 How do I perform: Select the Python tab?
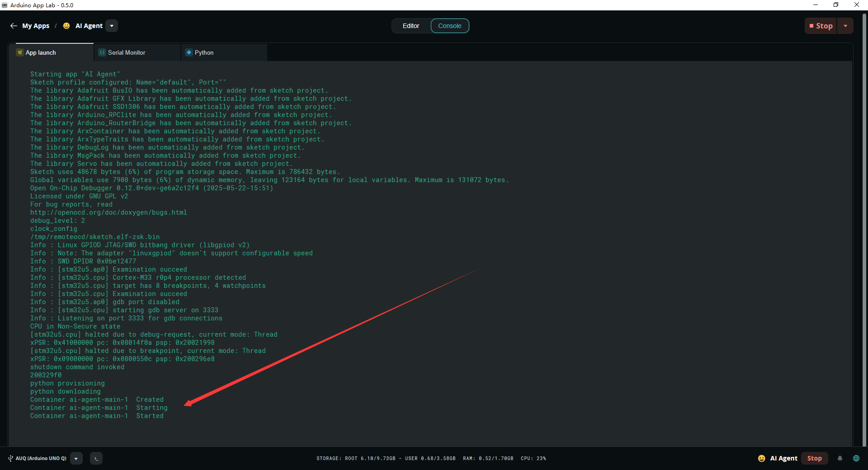224,52
